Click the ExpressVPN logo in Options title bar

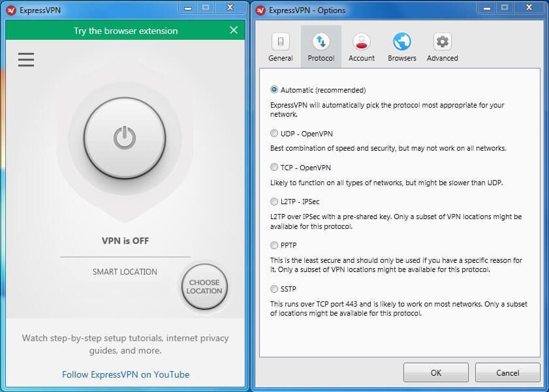(260, 10)
